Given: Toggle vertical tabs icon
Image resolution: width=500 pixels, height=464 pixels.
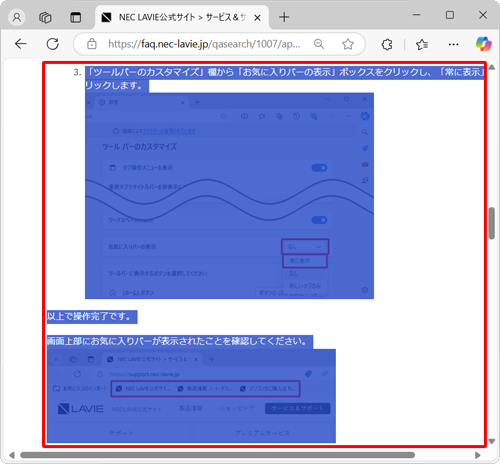Looking at the screenshot, I should tap(76, 17).
